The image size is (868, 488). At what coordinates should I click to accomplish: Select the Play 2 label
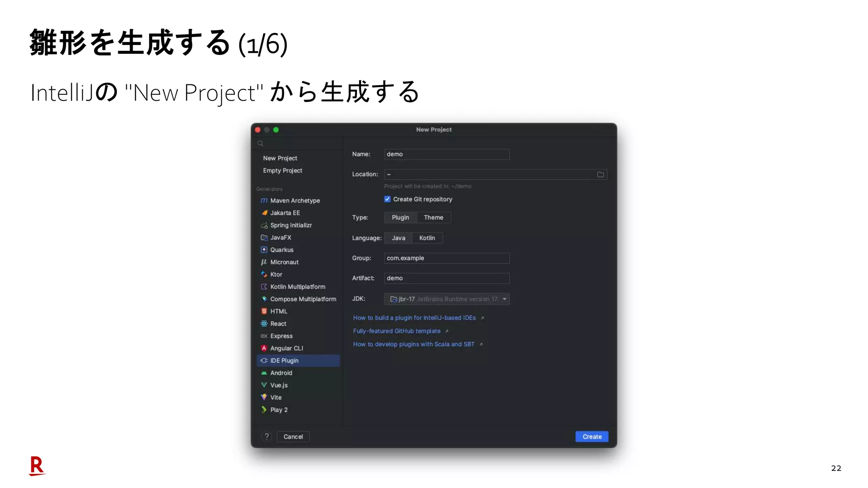(279, 410)
